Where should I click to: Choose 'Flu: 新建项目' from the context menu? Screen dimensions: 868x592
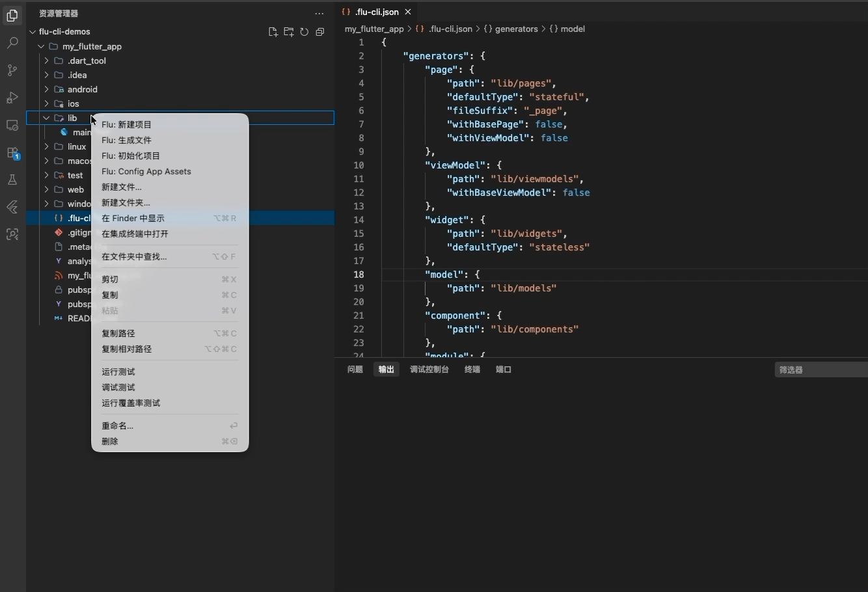127,124
